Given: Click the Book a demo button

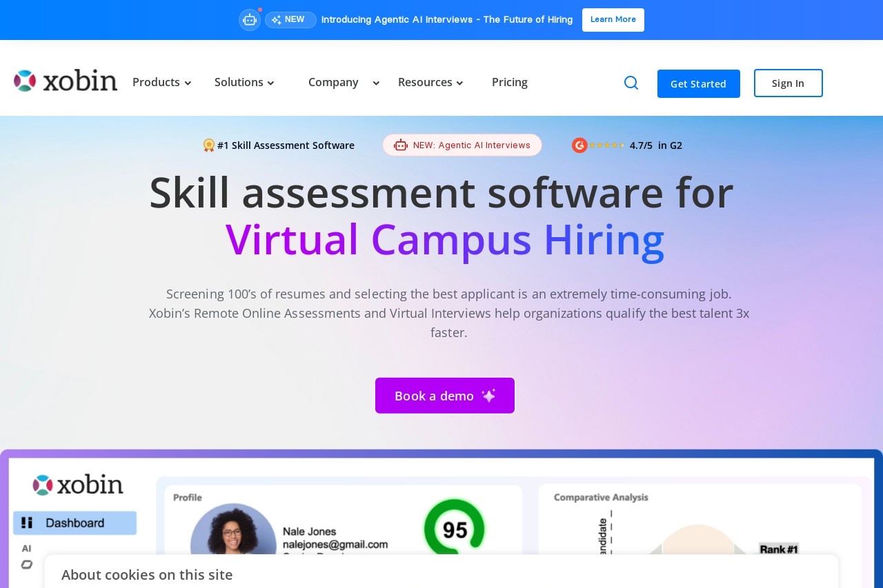Looking at the screenshot, I should [445, 396].
